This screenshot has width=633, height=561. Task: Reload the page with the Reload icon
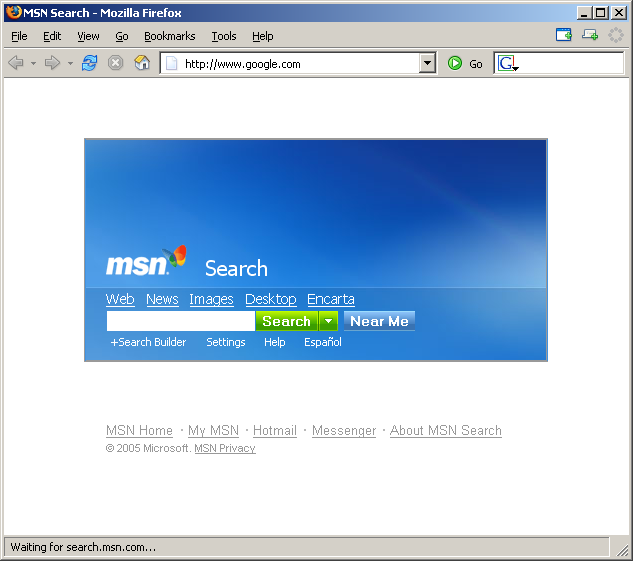tap(90, 63)
